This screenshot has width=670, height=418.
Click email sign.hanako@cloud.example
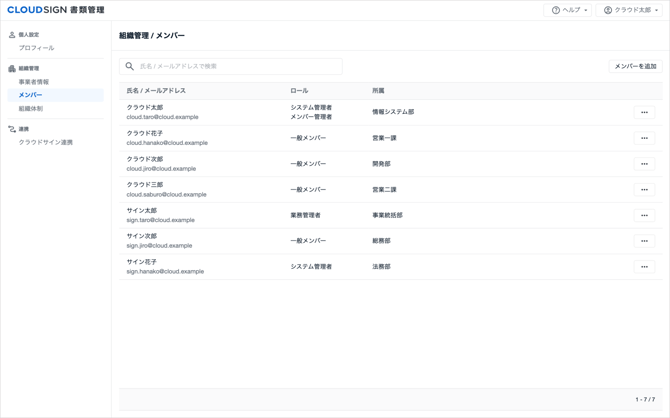tap(165, 271)
